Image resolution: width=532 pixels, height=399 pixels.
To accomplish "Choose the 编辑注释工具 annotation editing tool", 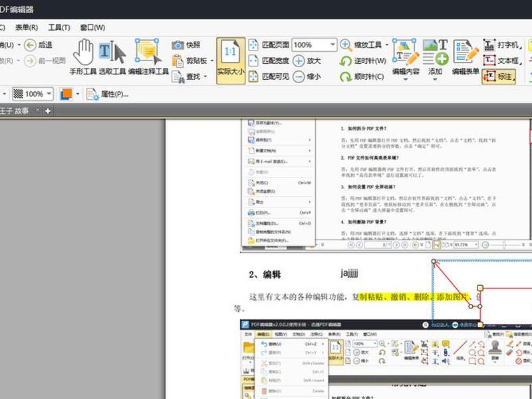I will coord(148,57).
